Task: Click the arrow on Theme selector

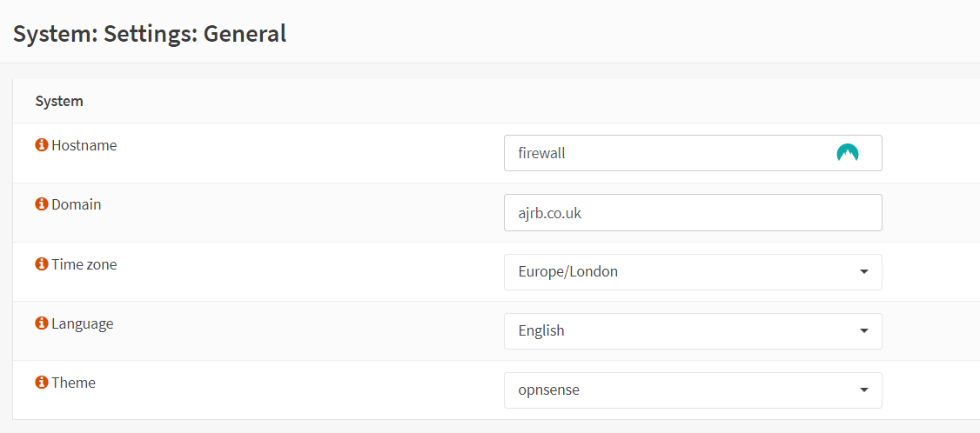Action: click(x=864, y=390)
